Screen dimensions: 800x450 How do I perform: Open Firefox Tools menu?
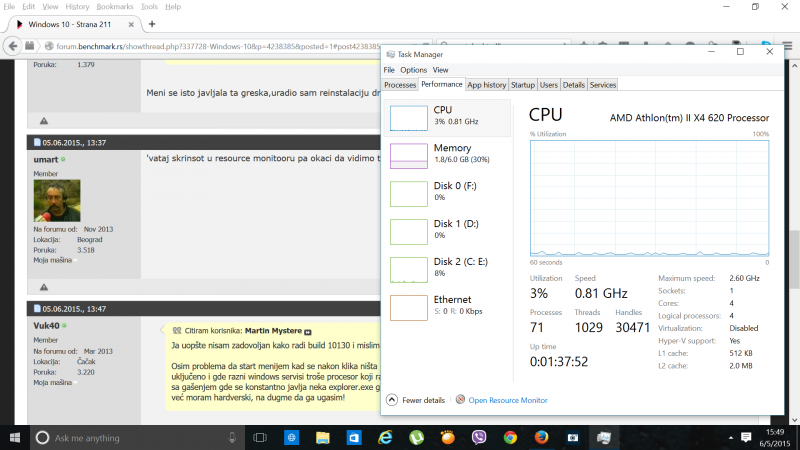tap(149, 7)
